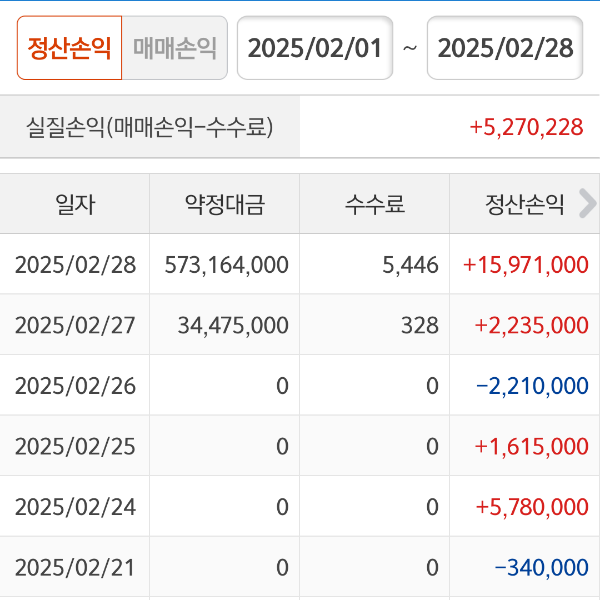
Task: Select the 2025/02/24 date row
Action: pos(75,507)
